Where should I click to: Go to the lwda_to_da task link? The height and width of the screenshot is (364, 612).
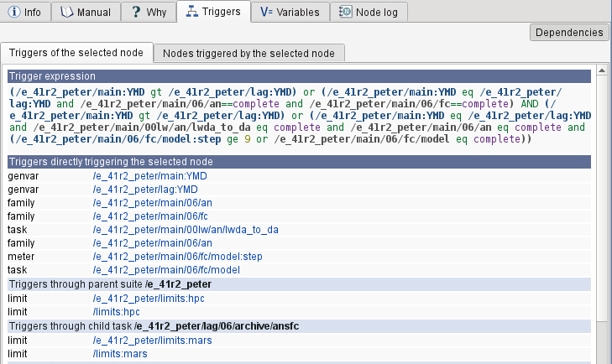click(185, 230)
